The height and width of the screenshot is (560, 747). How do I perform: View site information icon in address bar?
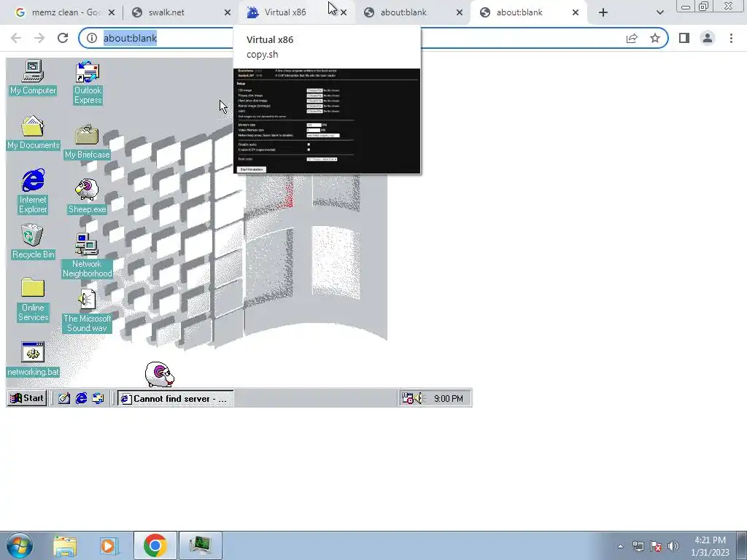click(91, 38)
